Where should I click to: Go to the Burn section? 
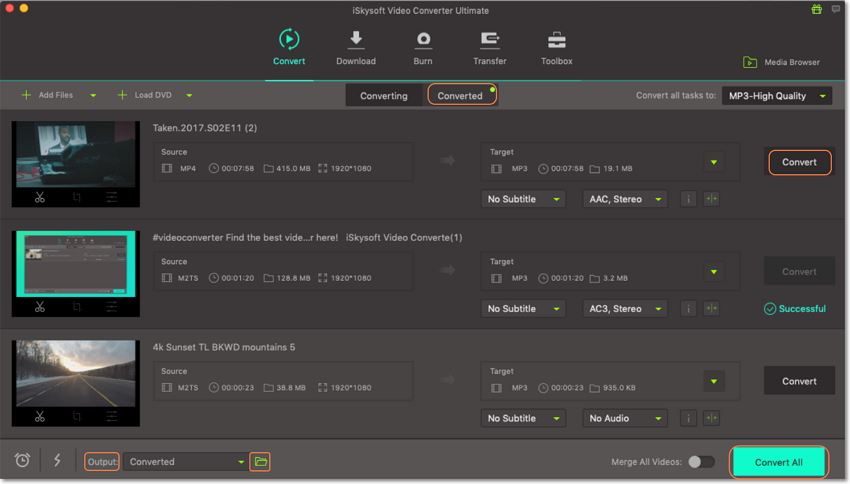[x=423, y=48]
